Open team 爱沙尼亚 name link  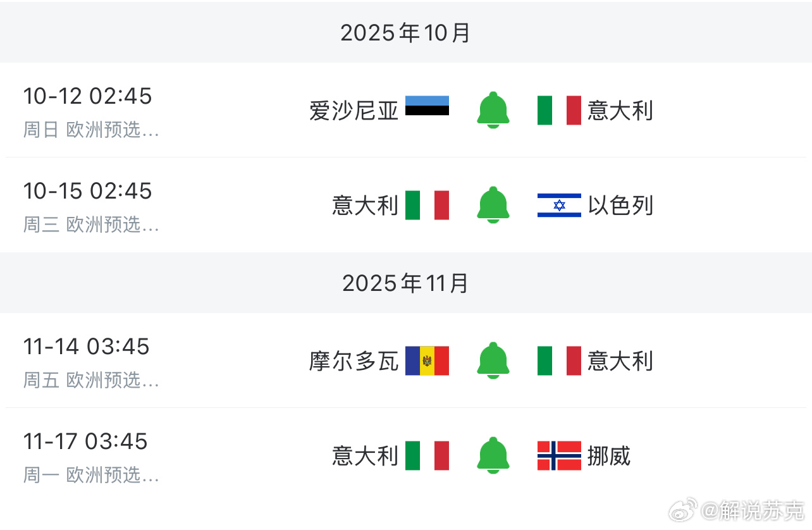[x=354, y=111]
